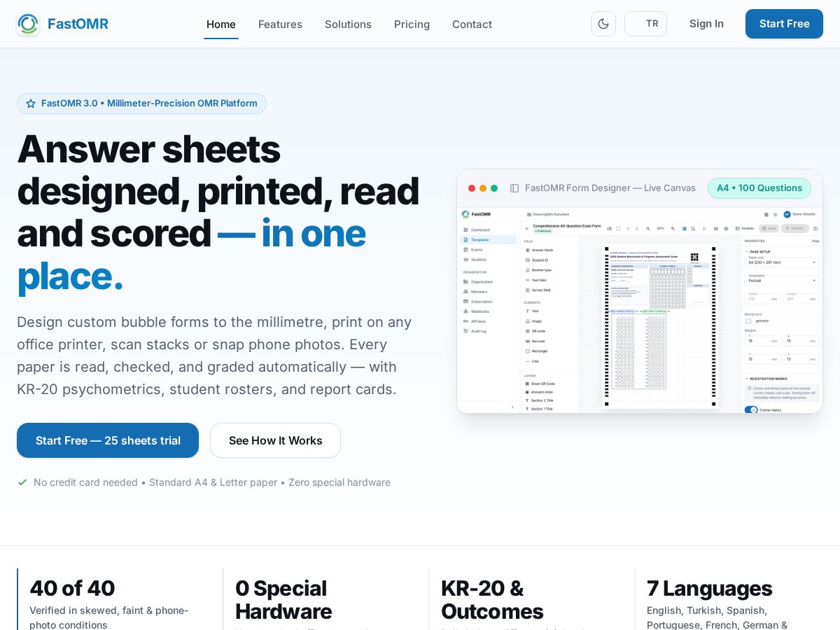Image resolution: width=840 pixels, height=630 pixels.
Task: Toggle the Corner marks switch
Action: 751,409
